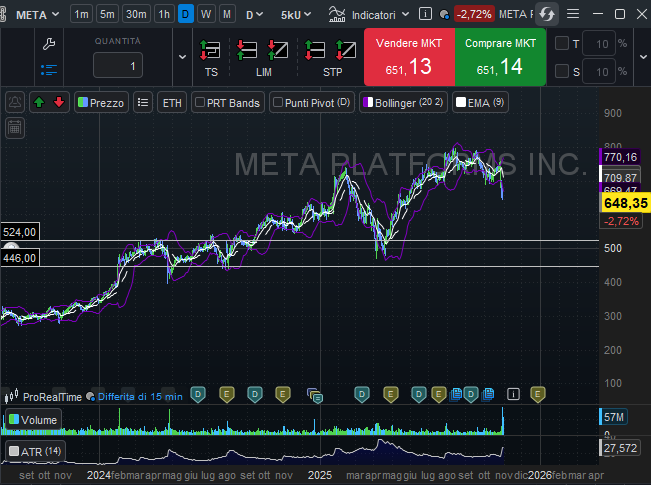Click the TS buy order icon
Screen dimensions: 651x485
(211, 50)
